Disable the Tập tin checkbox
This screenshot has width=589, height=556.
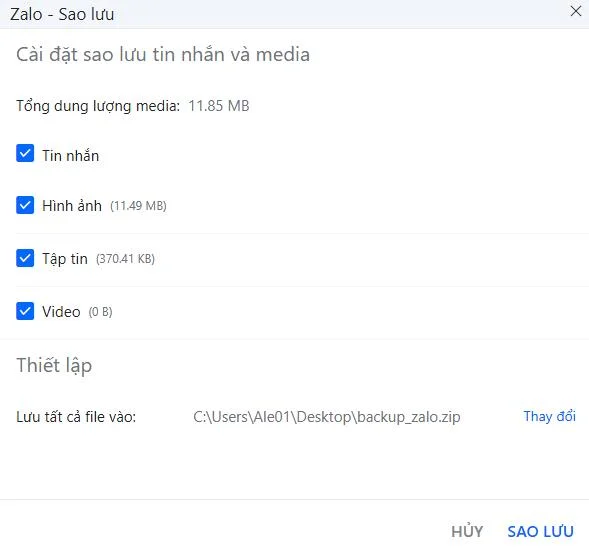(x=25, y=258)
